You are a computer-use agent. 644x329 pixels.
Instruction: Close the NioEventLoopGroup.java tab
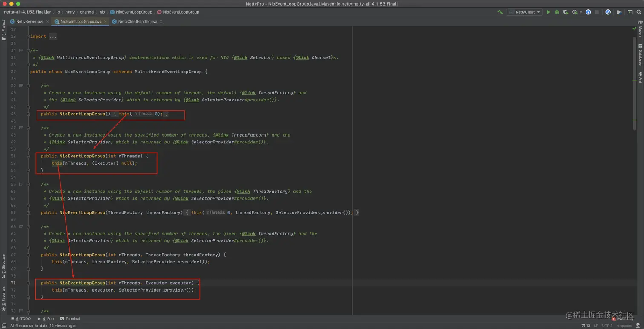[105, 21]
